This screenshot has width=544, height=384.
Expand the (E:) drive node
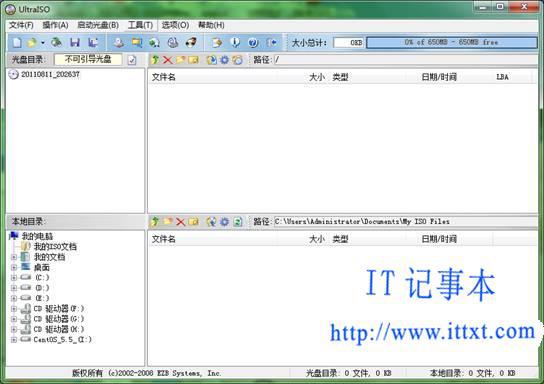pos(14,298)
